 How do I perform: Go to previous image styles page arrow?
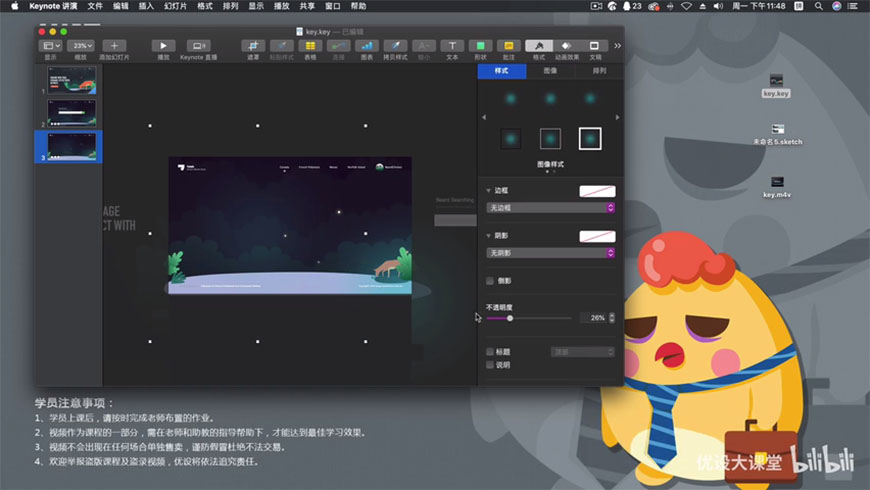(x=484, y=117)
